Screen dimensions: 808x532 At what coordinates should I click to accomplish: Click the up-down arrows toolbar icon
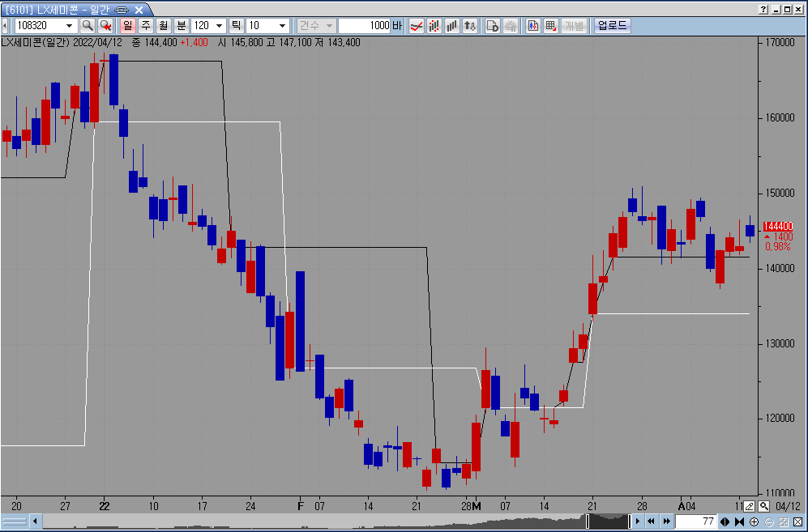[469, 25]
